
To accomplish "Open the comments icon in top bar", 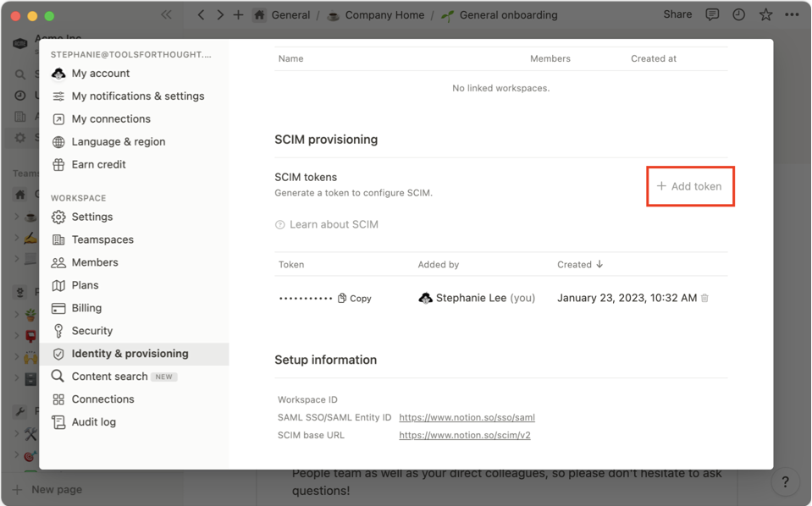I will 713,14.
